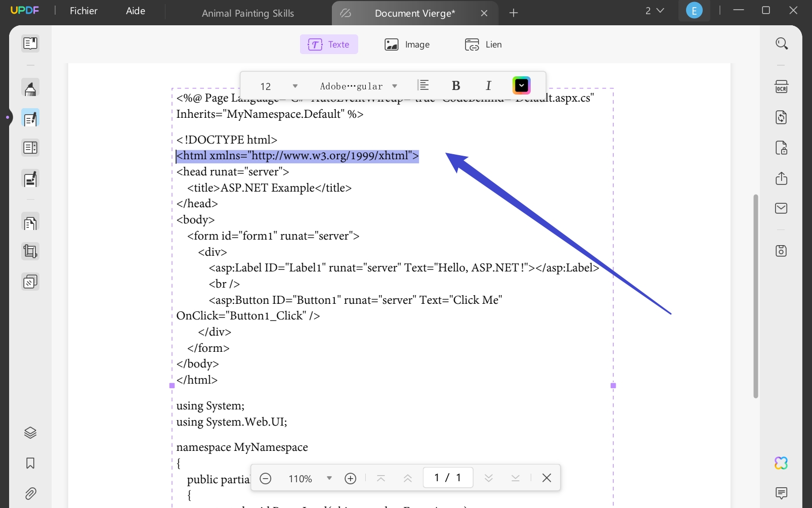
Task: Zoom out with the minus icon
Action: (266, 478)
